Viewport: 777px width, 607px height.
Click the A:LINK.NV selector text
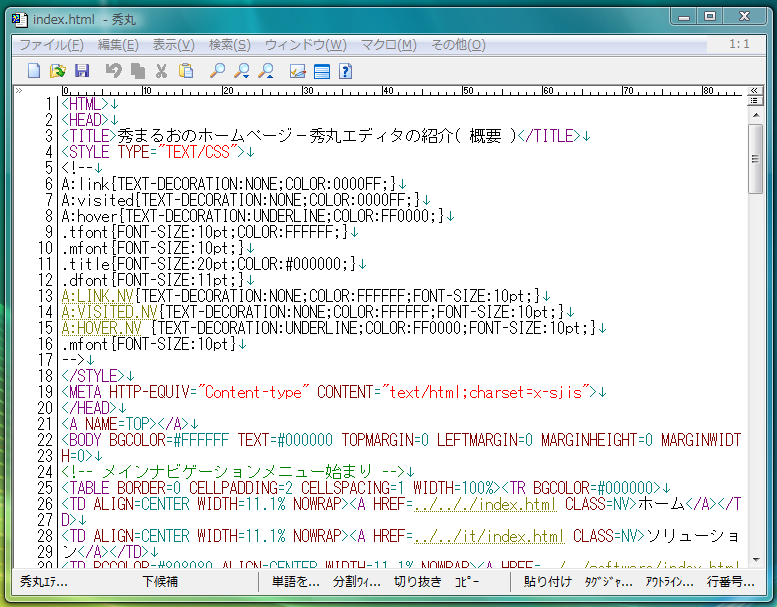(x=97, y=296)
